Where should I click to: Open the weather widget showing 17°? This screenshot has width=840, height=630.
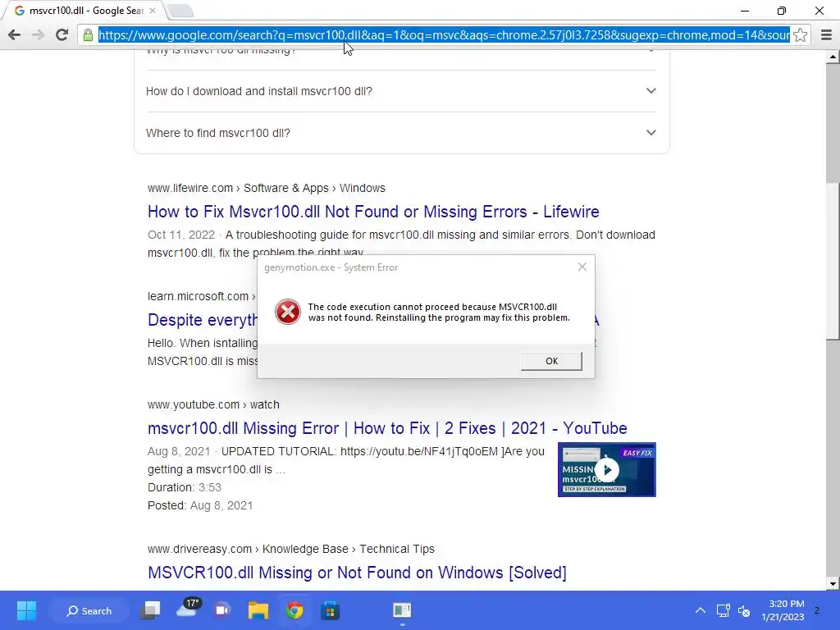coord(188,608)
